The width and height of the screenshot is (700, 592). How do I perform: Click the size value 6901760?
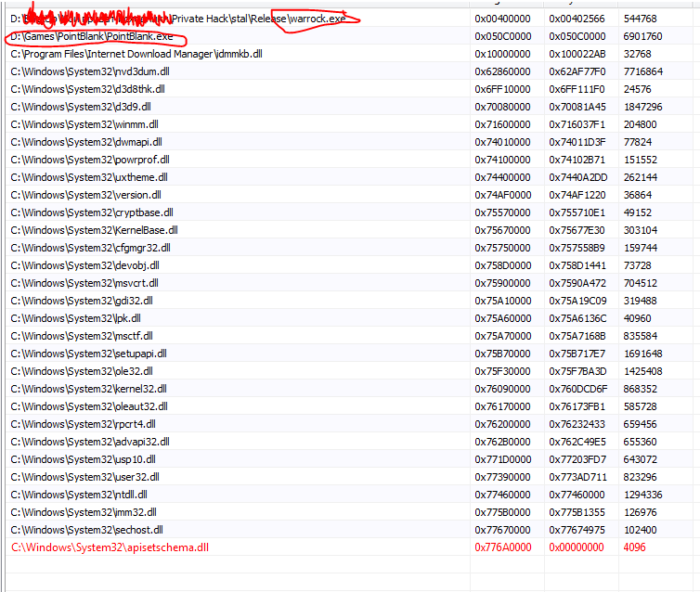(x=642, y=36)
